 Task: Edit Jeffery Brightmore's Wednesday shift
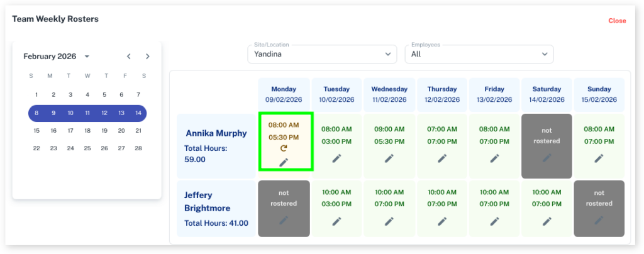click(389, 221)
